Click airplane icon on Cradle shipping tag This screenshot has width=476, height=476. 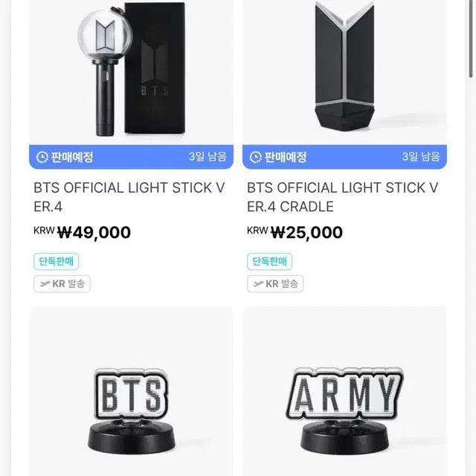[259, 283]
